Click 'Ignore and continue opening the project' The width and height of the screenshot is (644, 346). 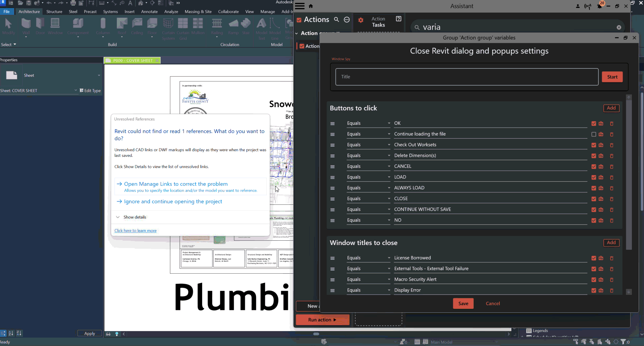[173, 202]
